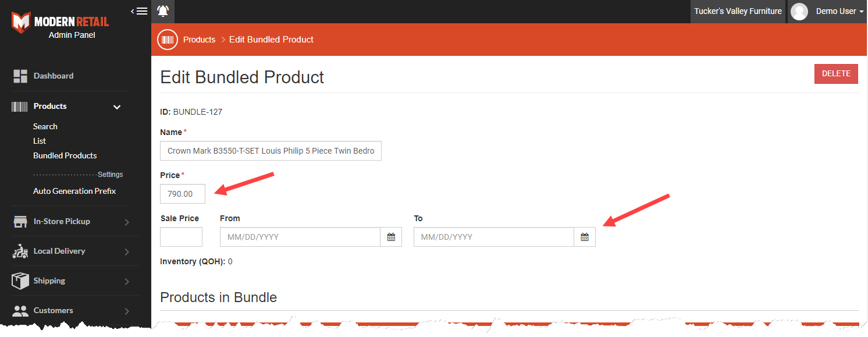
Task: Click the Modern Retail logo
Action: (x=61, y=22)
